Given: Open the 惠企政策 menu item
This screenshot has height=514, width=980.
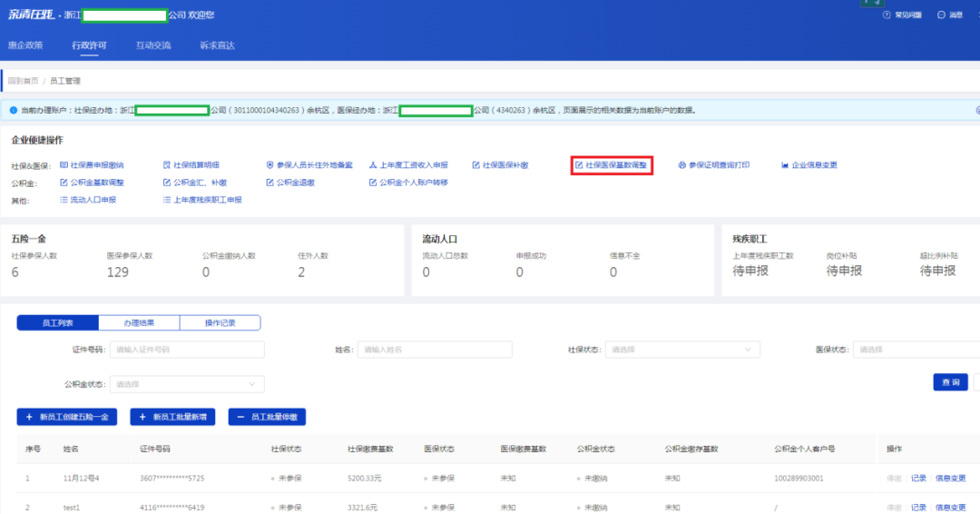Looking at the screenshot, I should point(25,44).
